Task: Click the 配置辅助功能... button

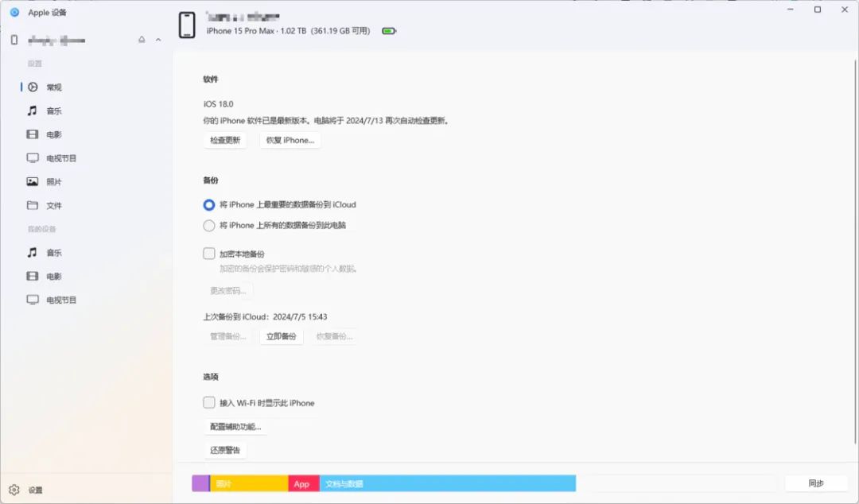Action: coord(235,426)
